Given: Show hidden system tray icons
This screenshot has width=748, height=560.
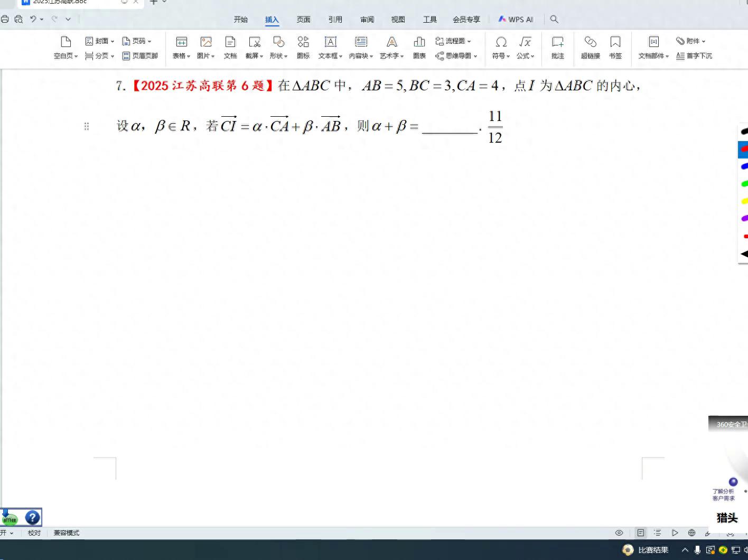Looking at the screenshot, I should (x=685, y=550).
